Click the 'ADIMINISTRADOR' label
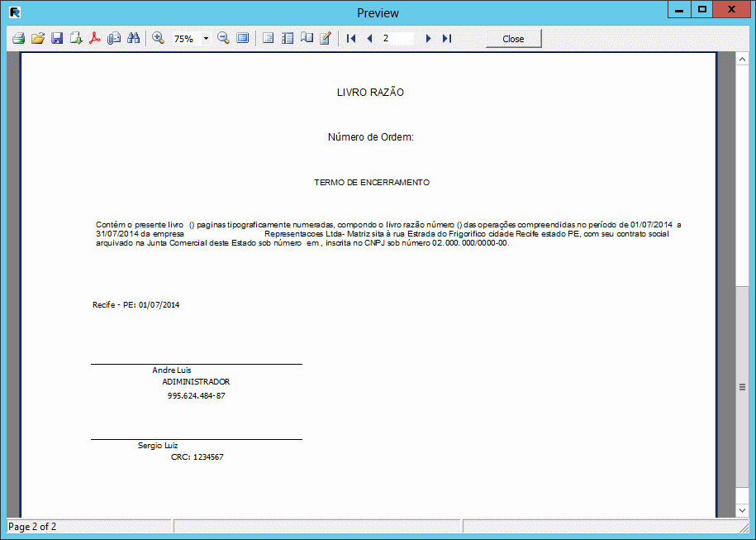Viewport: 756px width, 540px height. tap(196, 382)
